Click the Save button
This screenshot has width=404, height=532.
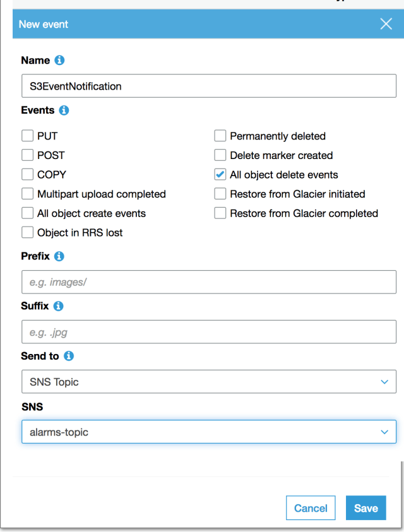pyautogui.click(x=365, y=508)
